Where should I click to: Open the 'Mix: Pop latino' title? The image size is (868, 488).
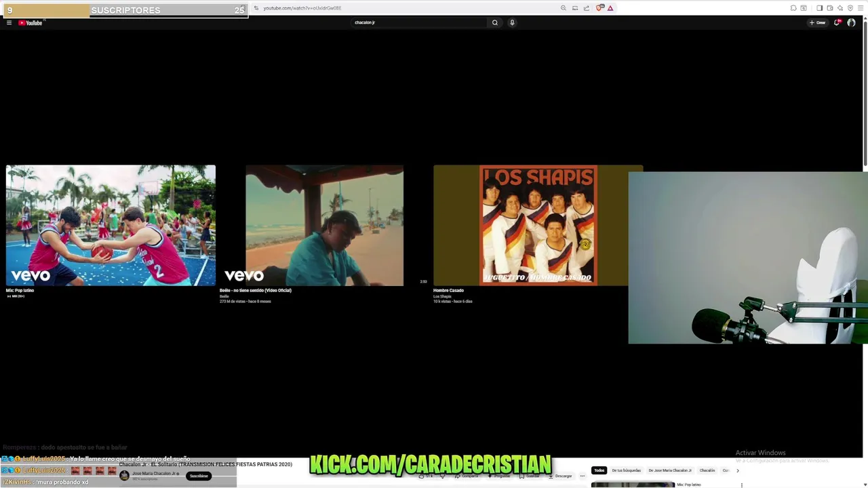(20, 290)
